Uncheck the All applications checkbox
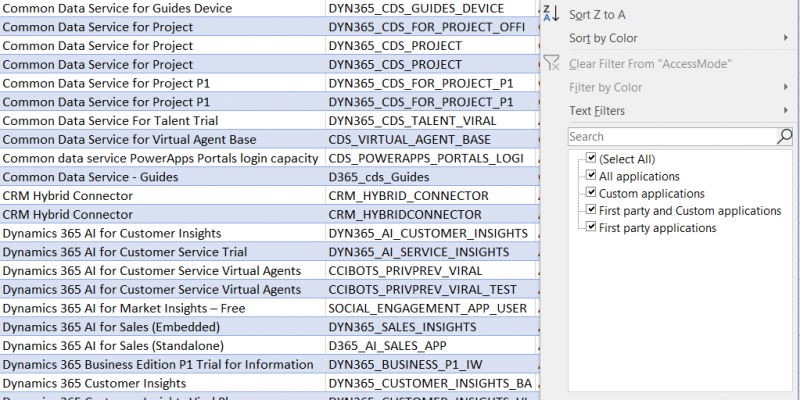 coord(591,175)
